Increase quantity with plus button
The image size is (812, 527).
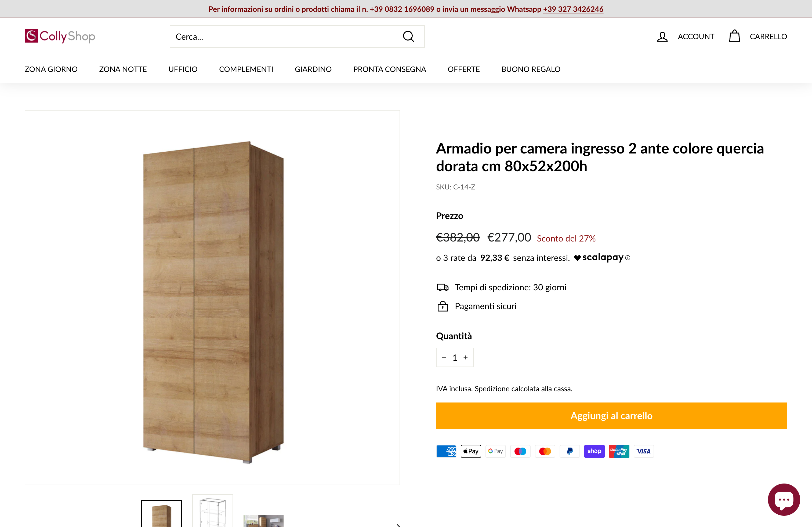pos(465,357)
